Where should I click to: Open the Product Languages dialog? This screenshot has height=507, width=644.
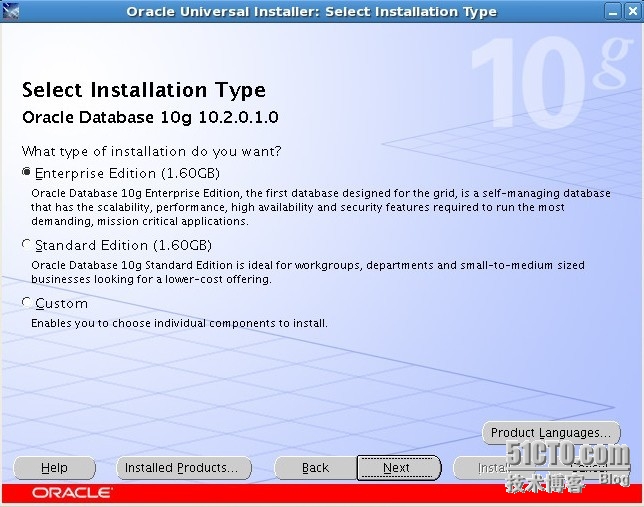tap(551, 433)
